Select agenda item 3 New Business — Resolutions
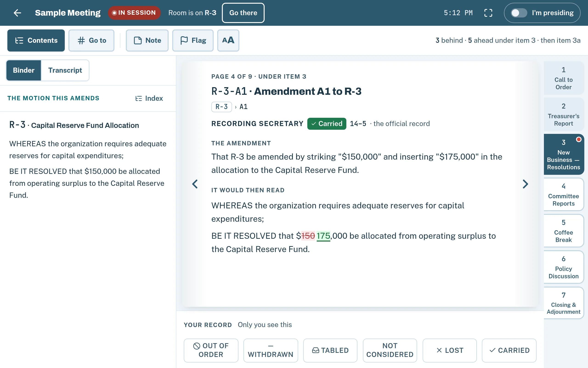Viewport: 588px width, 368px height. 563,154
